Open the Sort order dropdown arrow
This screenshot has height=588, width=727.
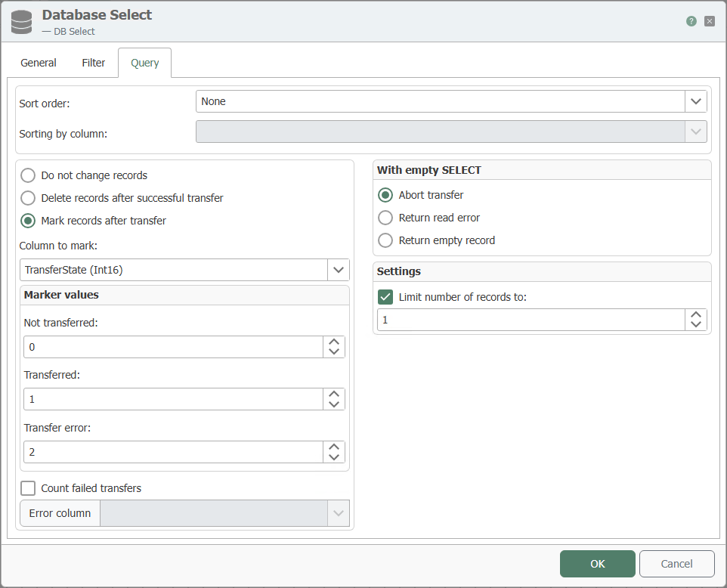695,101
